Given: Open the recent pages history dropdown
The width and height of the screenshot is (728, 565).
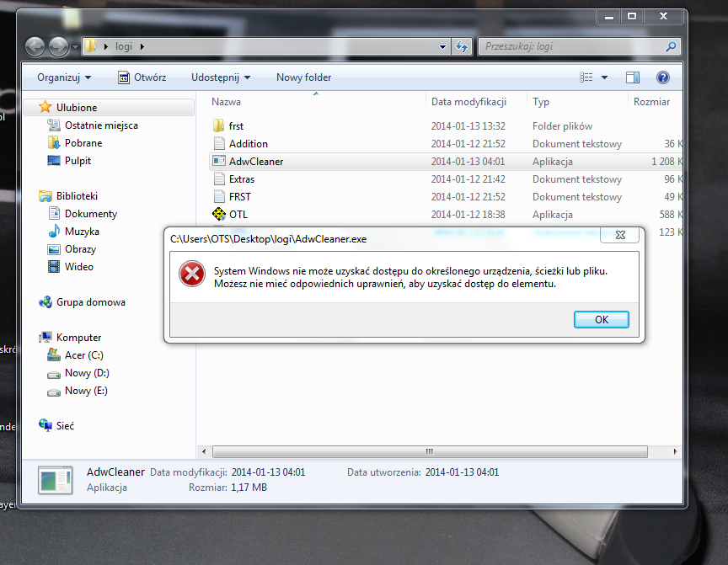Looking at the screenshot, I should click(75, 47).
